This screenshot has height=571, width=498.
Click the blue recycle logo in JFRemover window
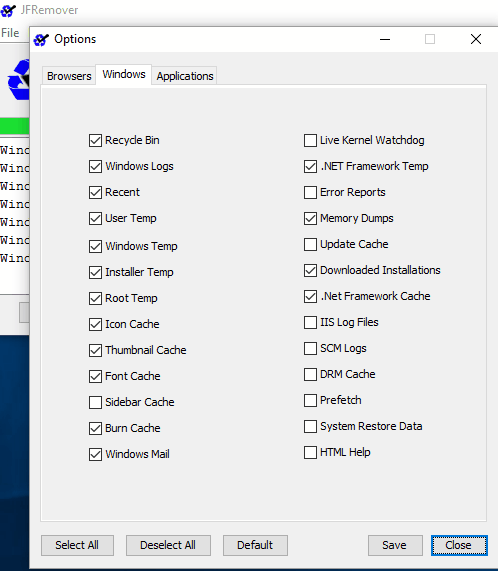click(18, 80)
